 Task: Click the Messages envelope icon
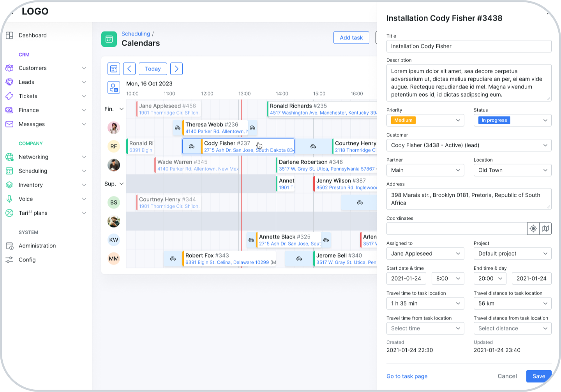point(9,124)
